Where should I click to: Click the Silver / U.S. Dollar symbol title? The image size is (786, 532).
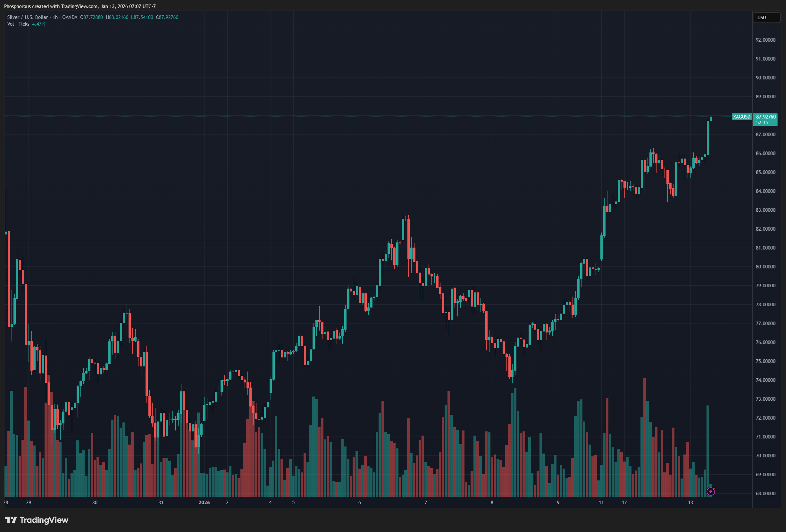click(x=27, y=17)
